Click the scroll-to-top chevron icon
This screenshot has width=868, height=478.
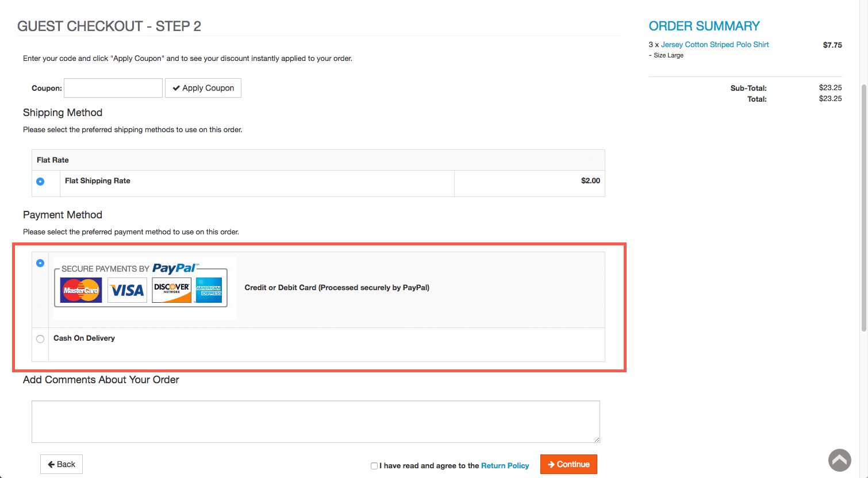coord(839,460)
